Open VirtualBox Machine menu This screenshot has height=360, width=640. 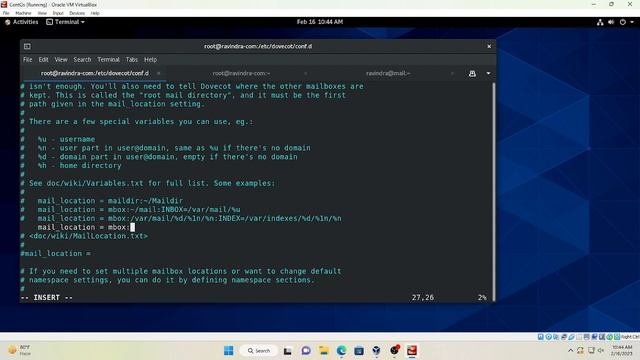click(23, 13)
